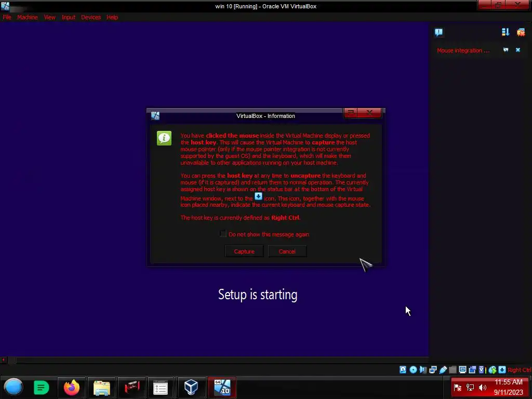The height and width of the screenshot is (399, 532).
Task: Dismiss the Mouse integration notification with X
Action: (x=518, y=50)
